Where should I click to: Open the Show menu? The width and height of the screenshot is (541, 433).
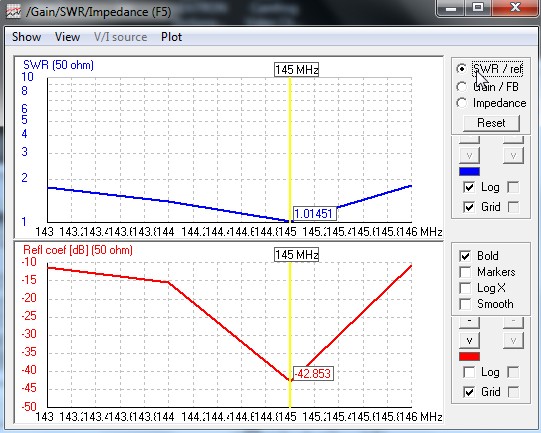[x=27, y=37]
